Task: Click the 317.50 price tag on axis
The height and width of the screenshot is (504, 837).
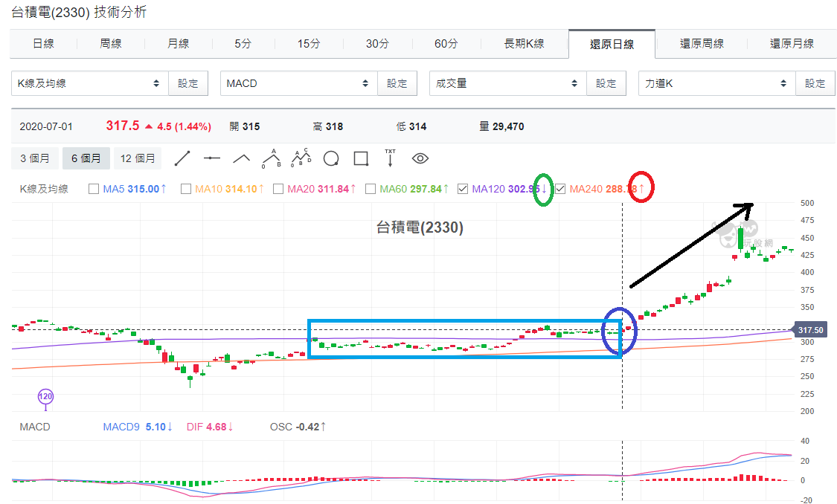Action: click(x=810, y=330)
